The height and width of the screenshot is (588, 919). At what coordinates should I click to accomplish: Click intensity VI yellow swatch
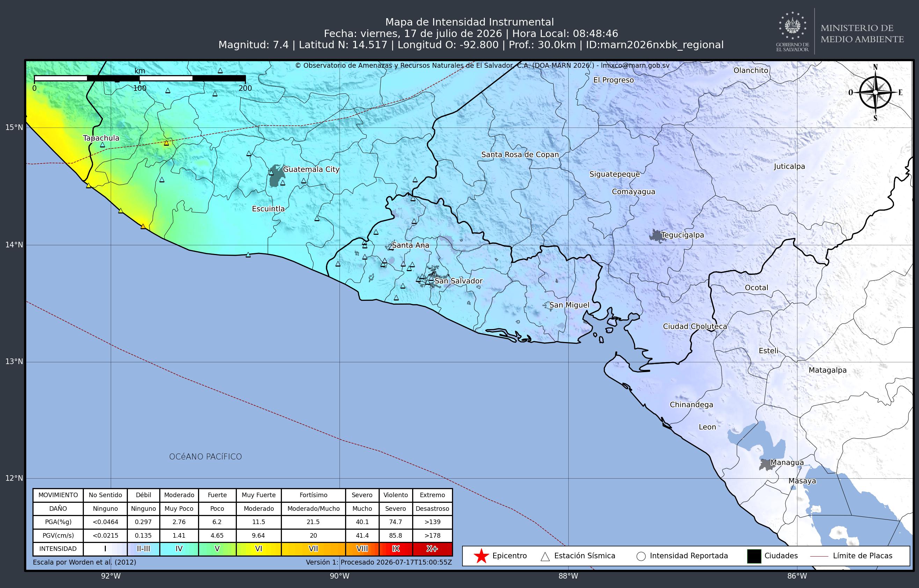pyautogui.click(x=259, y=549)
